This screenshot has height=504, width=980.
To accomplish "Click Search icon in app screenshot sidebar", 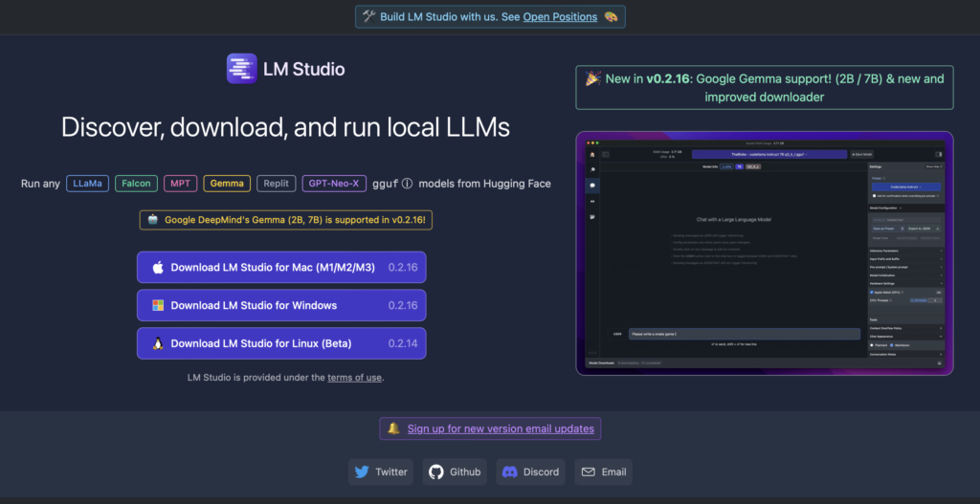I will point(592,169).
